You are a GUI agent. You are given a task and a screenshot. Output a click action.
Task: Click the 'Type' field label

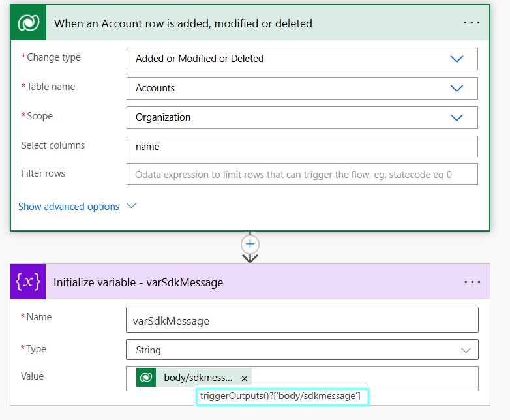click(36, 349)
